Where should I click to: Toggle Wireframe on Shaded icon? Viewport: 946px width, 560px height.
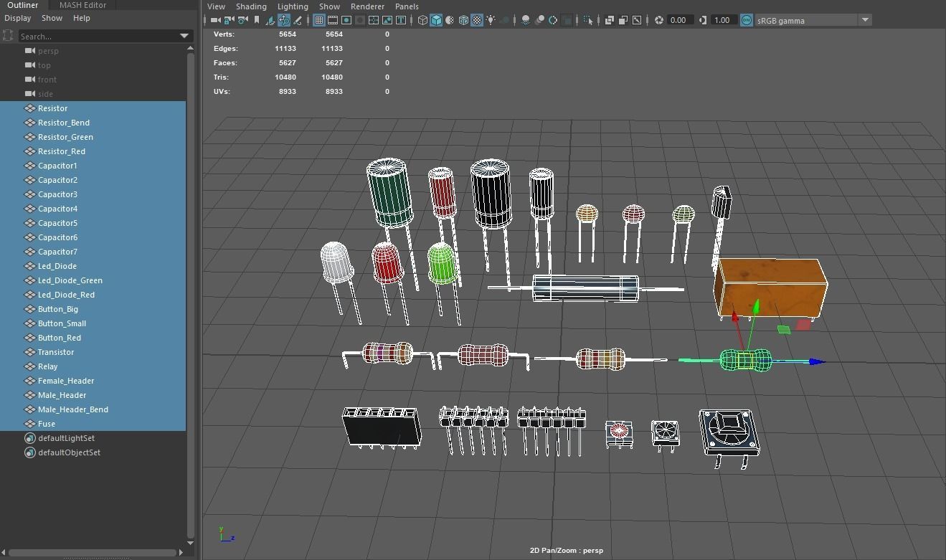[464, 20]
